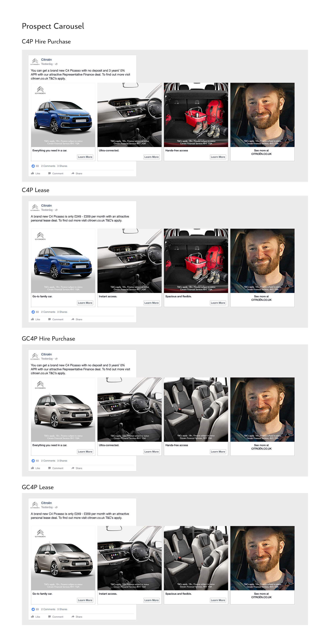Viewport: 330px width, 644px height.
Task: Open '2 Comments' in GC4P Lease post
Action: (48, 609)
